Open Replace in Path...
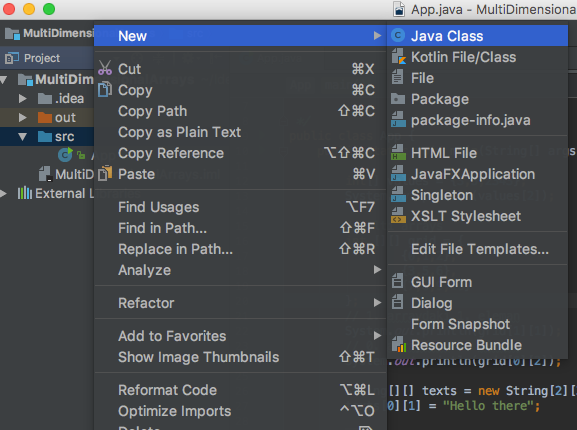Screen dimensions: 577x430 pyautogui.click(x=240, y=249)
